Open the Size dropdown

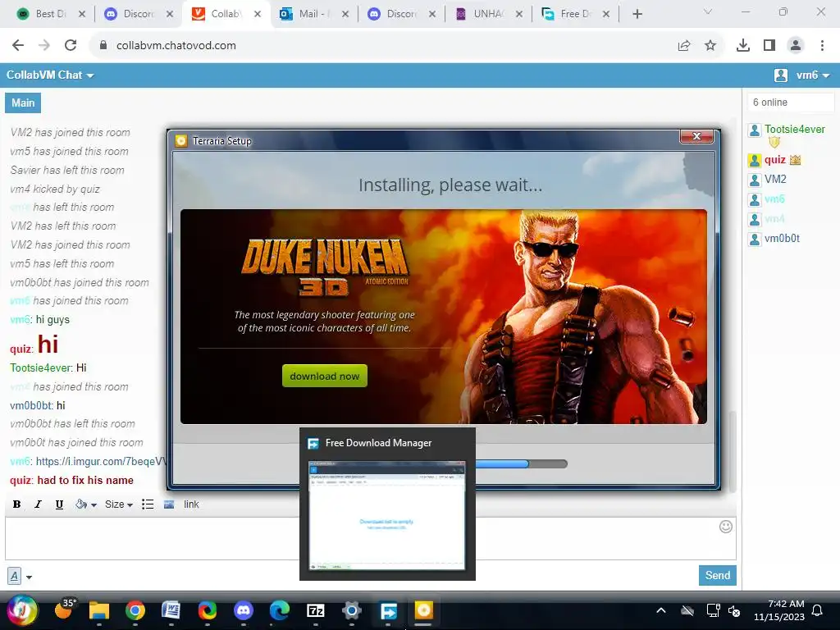(118, 504)
